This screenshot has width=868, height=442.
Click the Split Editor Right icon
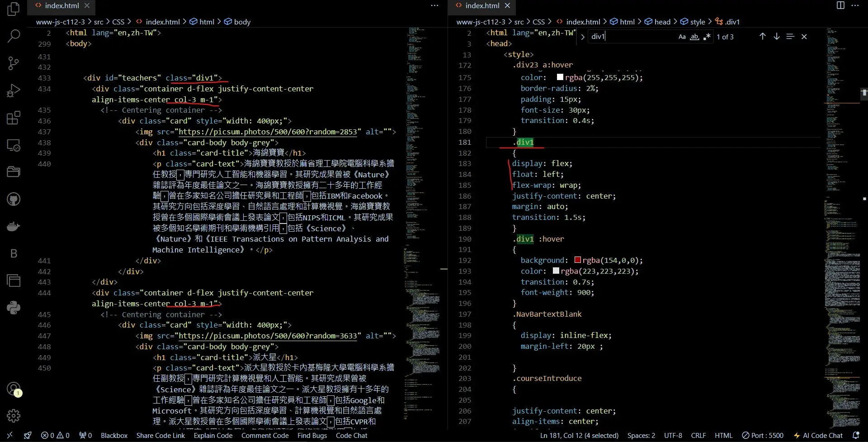[840, 5]
